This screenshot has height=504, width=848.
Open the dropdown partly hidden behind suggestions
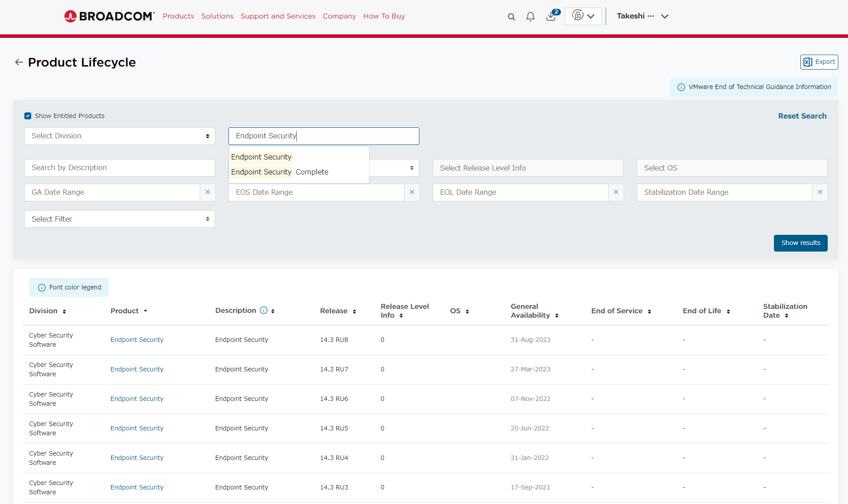[394, 168]
